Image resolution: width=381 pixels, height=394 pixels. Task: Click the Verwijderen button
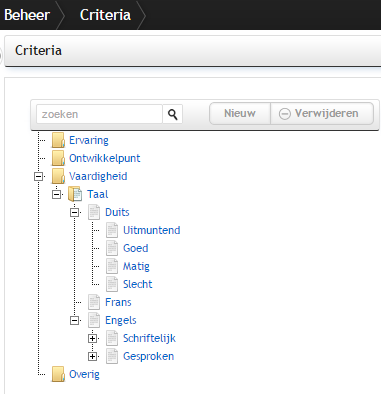(322, 113)
